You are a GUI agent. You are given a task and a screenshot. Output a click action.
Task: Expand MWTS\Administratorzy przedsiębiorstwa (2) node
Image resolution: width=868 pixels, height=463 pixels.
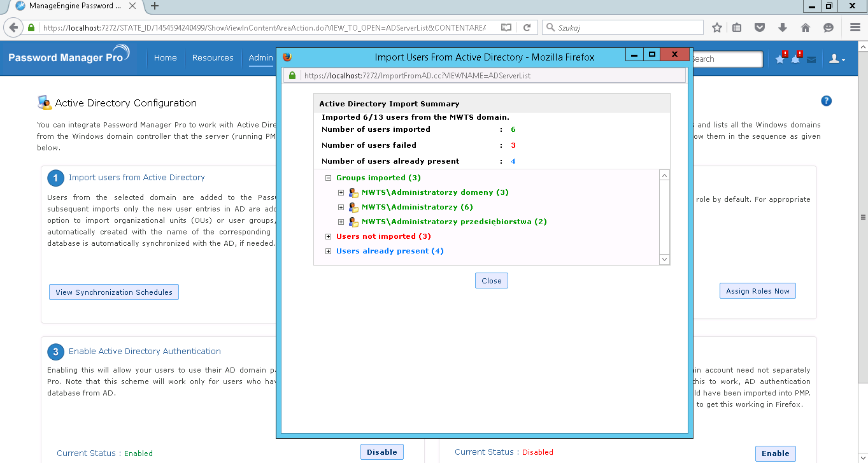(x=341, y=222)
